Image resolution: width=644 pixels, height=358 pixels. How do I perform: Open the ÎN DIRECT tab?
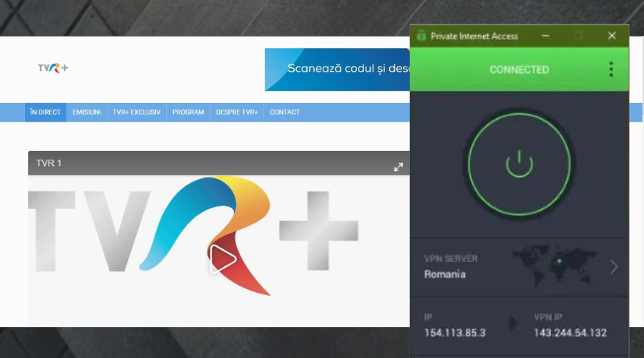(46, 112)
